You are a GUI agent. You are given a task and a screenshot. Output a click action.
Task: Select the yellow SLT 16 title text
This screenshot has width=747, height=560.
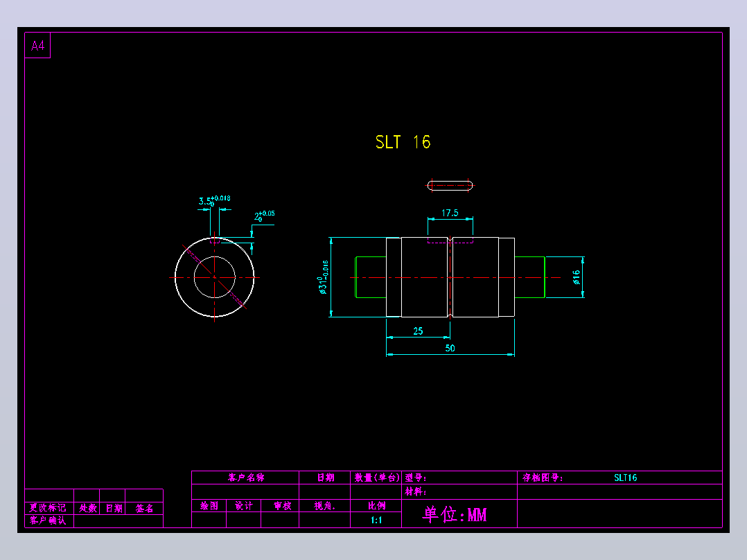click(403, 142)
